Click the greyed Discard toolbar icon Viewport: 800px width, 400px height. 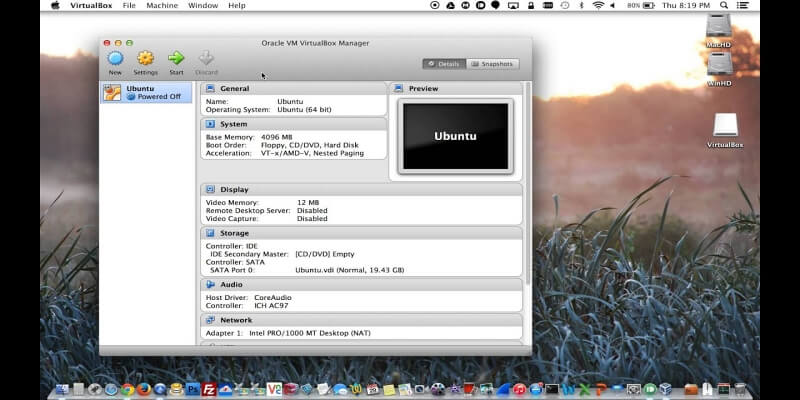206,58
